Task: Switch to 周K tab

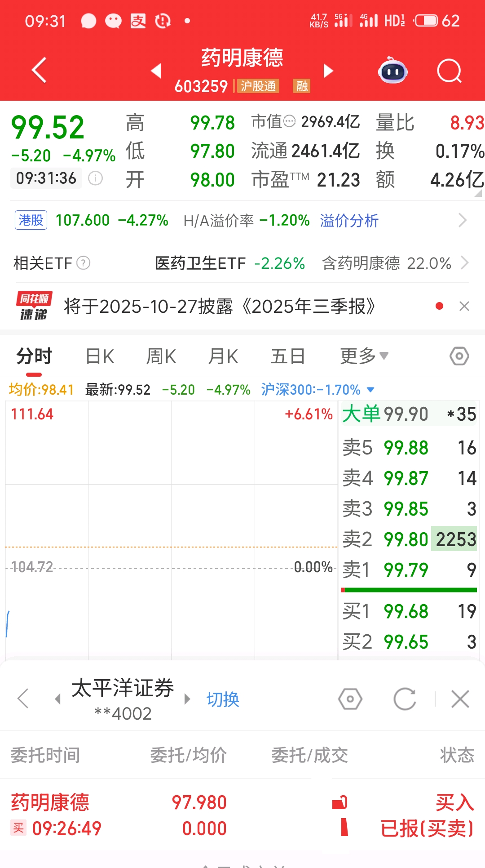Action: coord(161,356)
